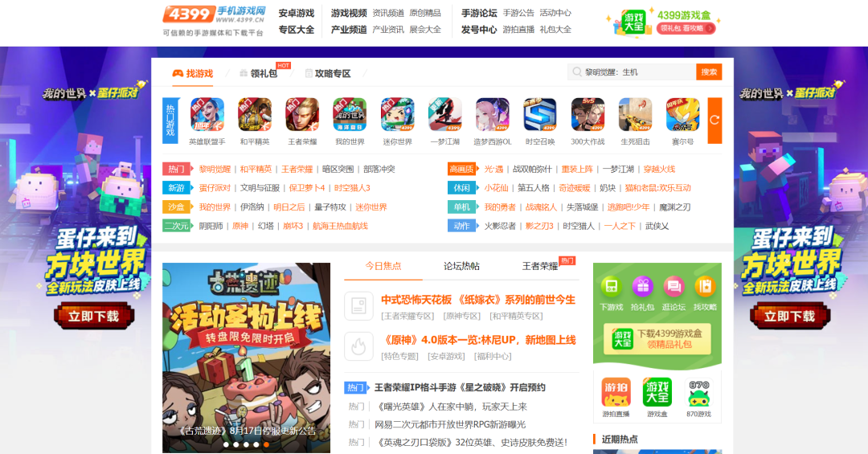Open the 曙光英雄 news item

(451, 407)
